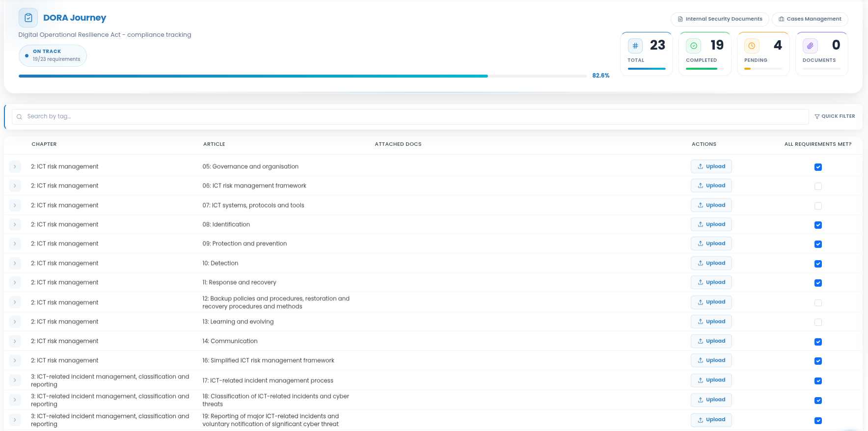The image size is (868, 431).
Task: Click the On Track 19/23 requirements badge
Action: coord(53,55)
